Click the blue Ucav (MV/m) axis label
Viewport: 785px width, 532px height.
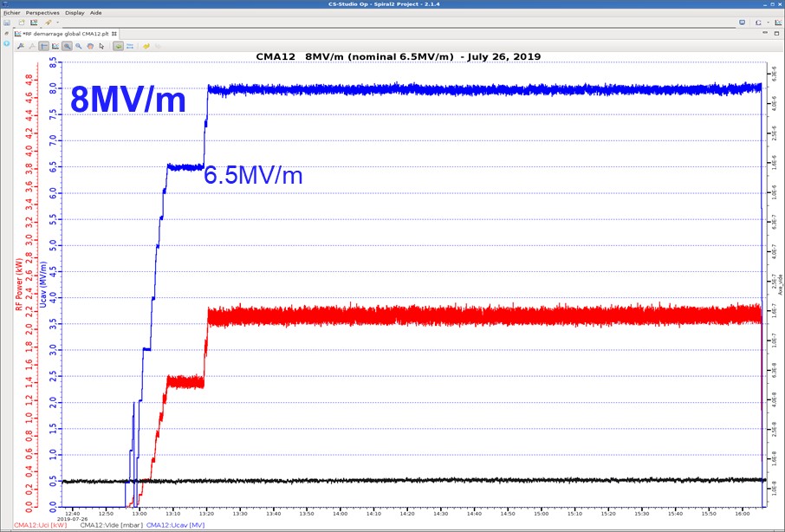(43, 285)
